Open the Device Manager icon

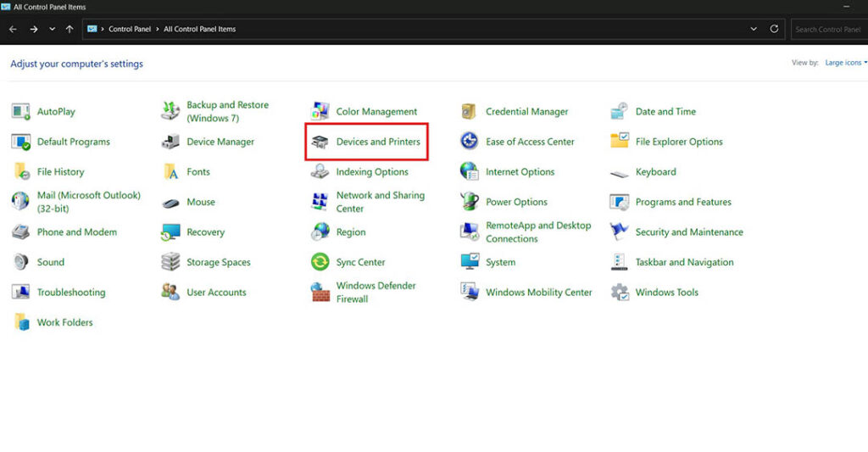(x=170, y=142)
